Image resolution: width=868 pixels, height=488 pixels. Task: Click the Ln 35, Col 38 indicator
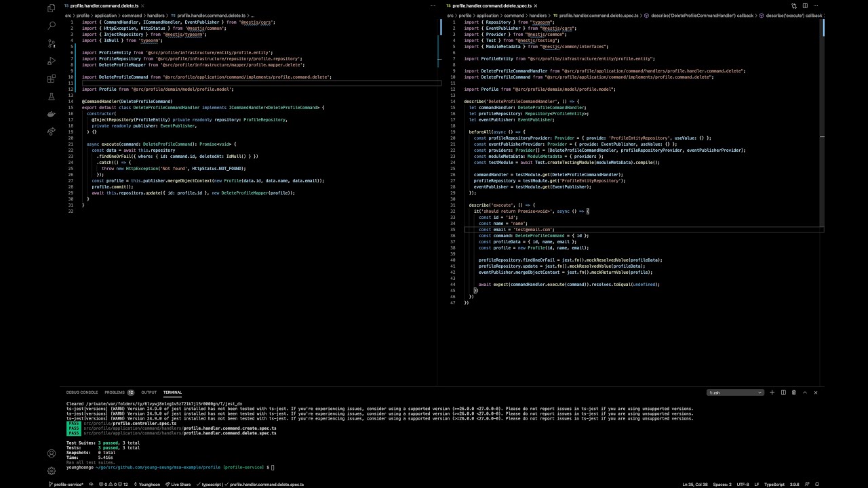(694, 485)
